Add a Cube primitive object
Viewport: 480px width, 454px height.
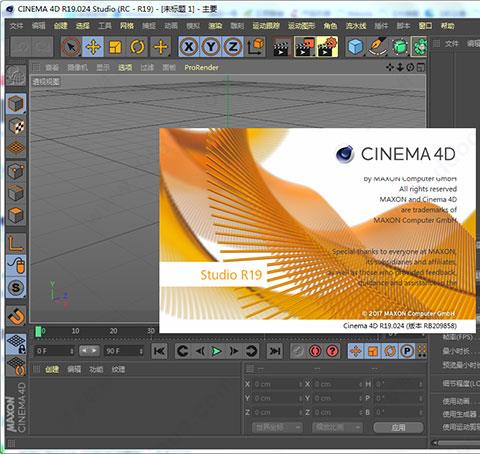pos(355,47)
